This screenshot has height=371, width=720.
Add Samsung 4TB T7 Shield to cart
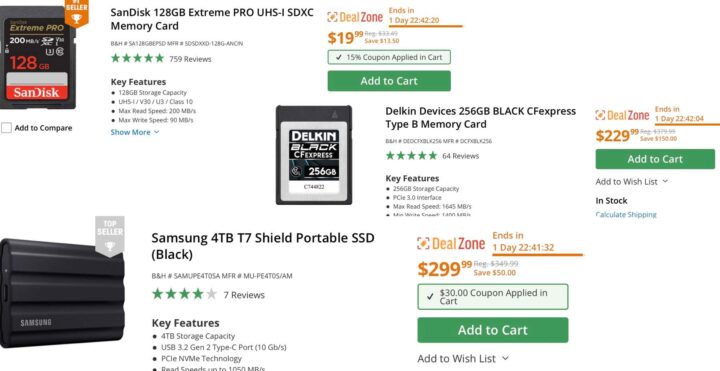[x=493, y=330]
